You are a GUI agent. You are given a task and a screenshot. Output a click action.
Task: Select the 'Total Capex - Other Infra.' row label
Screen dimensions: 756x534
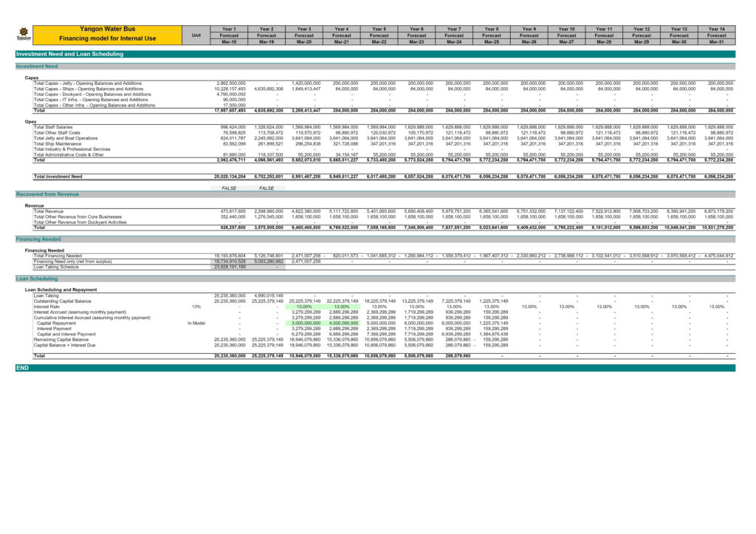94,105
